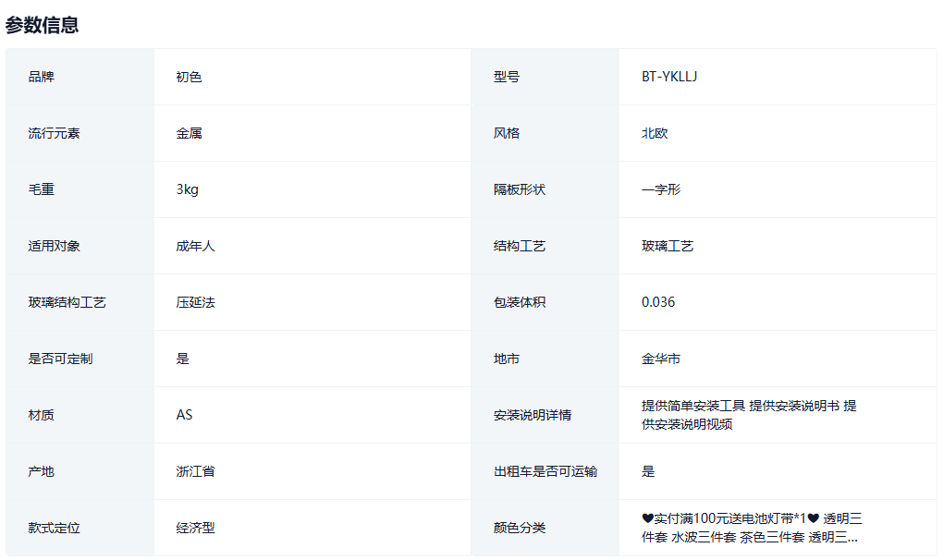
Task: Click the origin value 浙江省
Action: pyautogui.click(x=195, y=471)
